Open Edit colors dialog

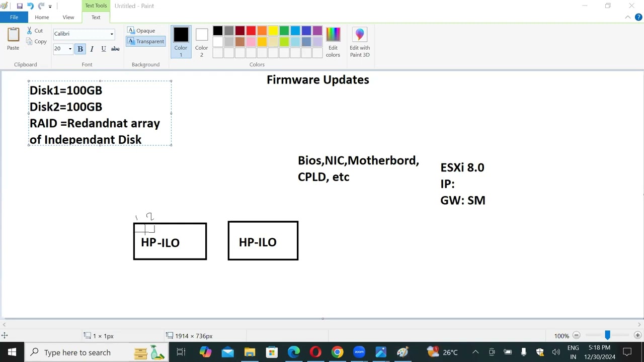[x=333, y=42]
